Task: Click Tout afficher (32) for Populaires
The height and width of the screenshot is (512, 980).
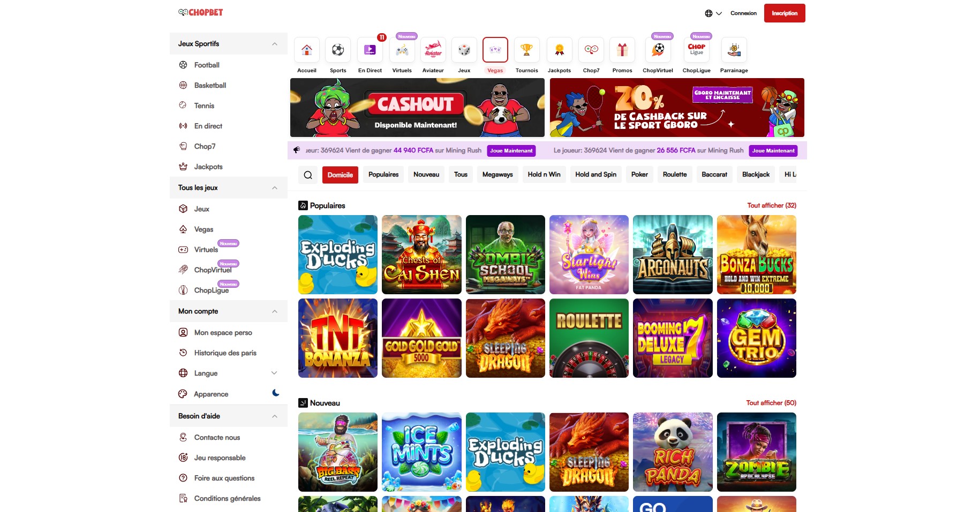Action: tap(771, 205)
